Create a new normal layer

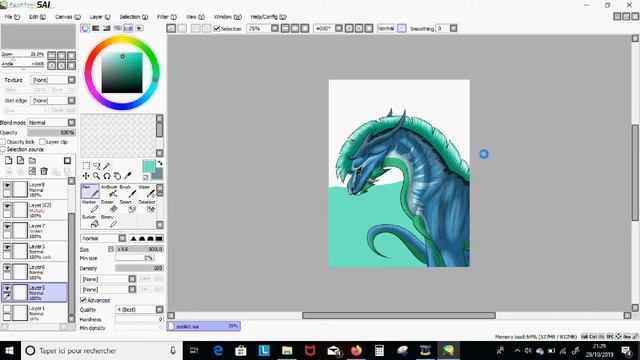coord(9,160)
